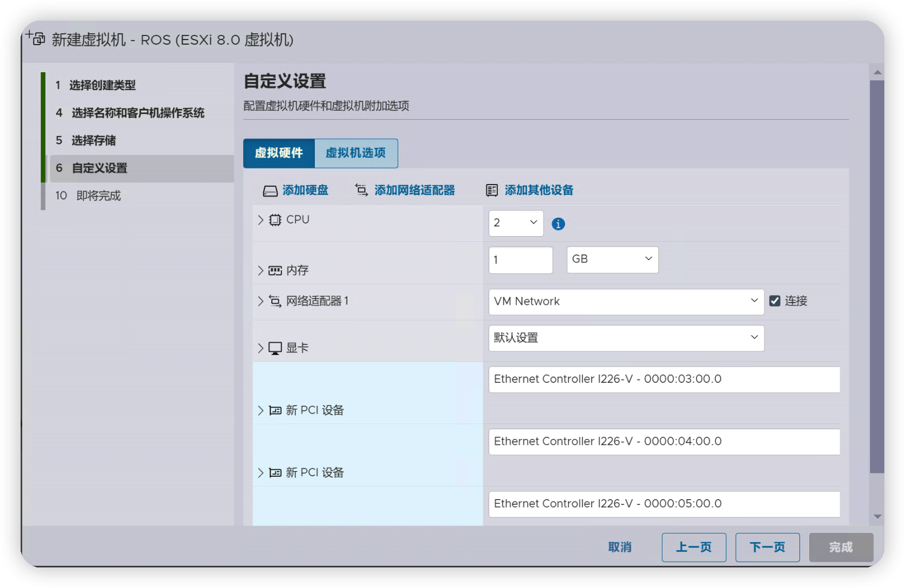Click the CPU info icon

(x=558, y=224)
